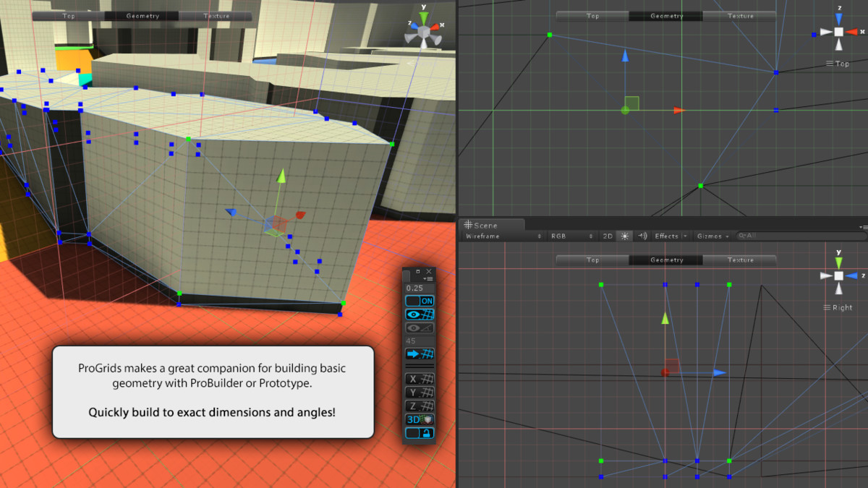Toggle grid visibility eye icon

[420, 314]
